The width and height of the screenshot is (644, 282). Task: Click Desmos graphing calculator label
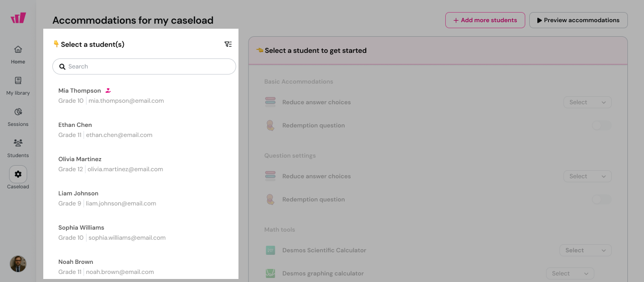[x=323, y=273]
